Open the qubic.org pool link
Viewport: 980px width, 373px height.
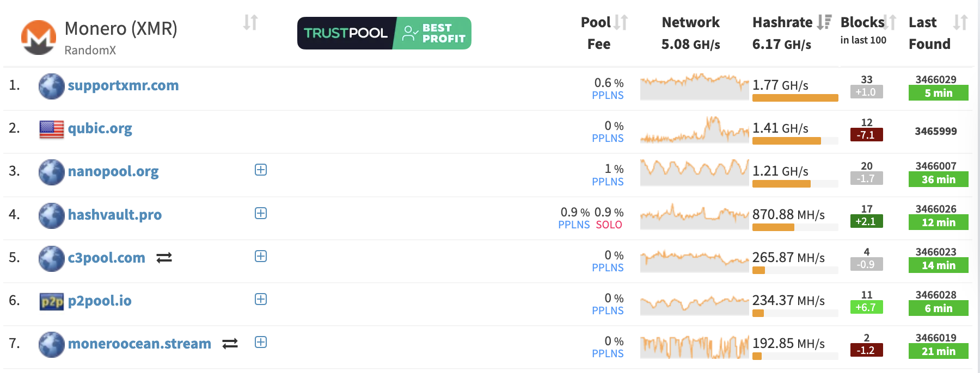tap(100, 128)
